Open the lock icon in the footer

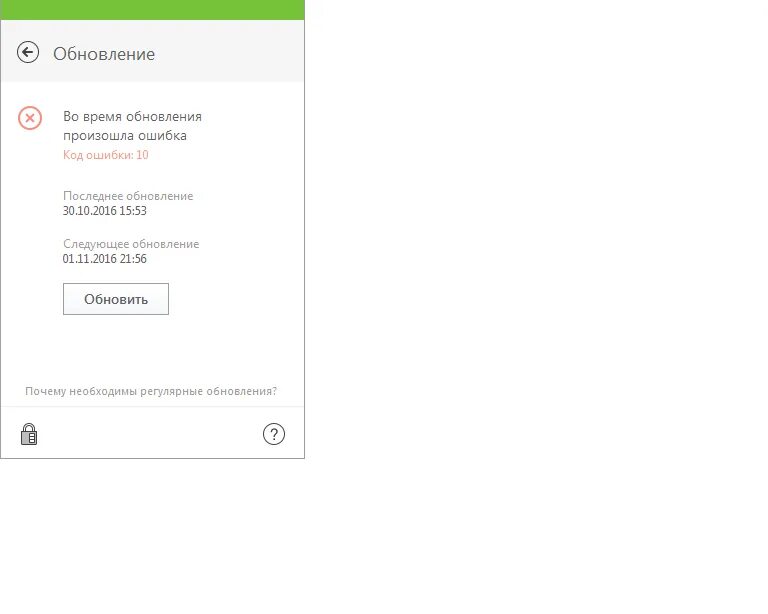[29, 434]
